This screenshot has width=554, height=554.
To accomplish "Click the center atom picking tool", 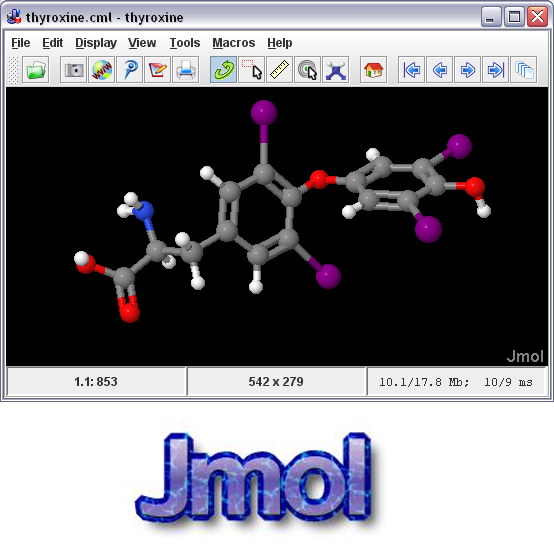I will click(307, 70).
